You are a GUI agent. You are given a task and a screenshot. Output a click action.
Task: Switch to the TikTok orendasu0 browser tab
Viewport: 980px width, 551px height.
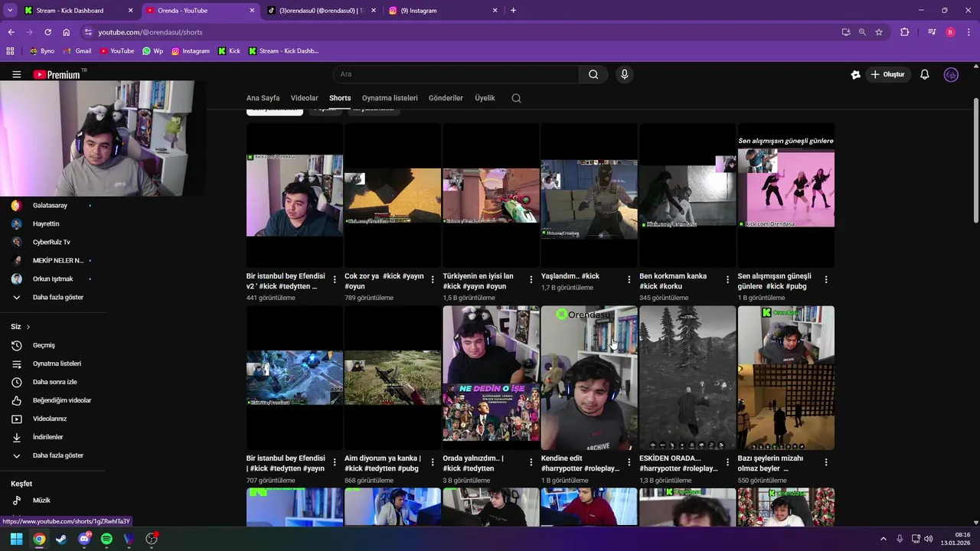click(x=322, y=11)
